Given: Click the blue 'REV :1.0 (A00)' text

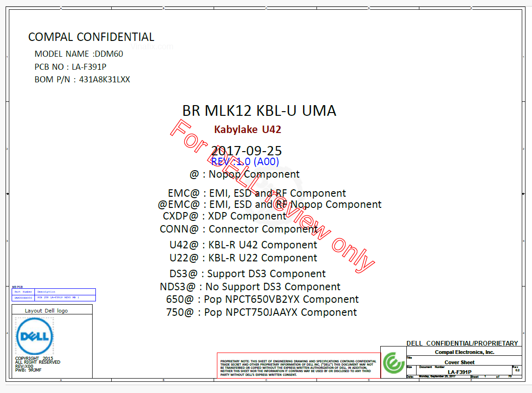Looking at the screenshot, I should (245, 161).
